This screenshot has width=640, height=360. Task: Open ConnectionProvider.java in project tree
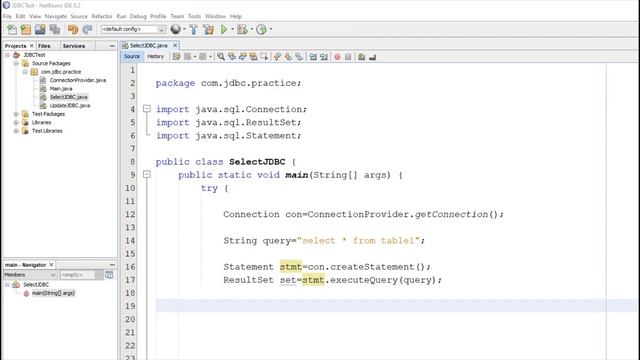[78, 80]
